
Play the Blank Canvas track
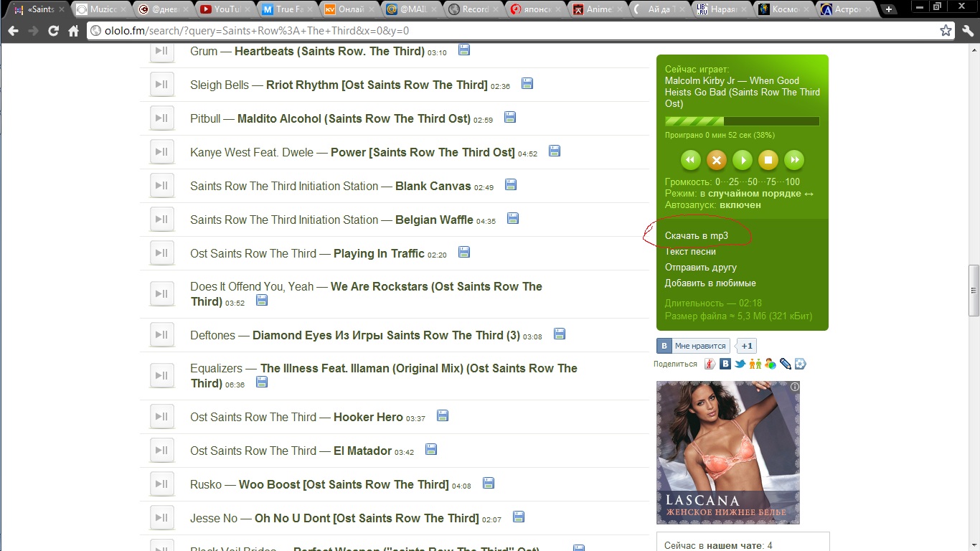162,186
